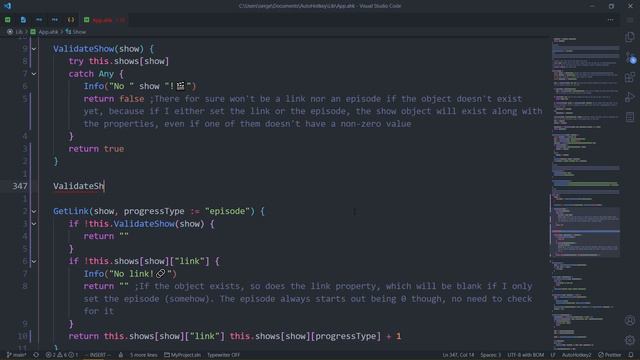This screenshot has width=640, height=360.
Task: Click the lock icon in status bar
Action: (121, 355)
